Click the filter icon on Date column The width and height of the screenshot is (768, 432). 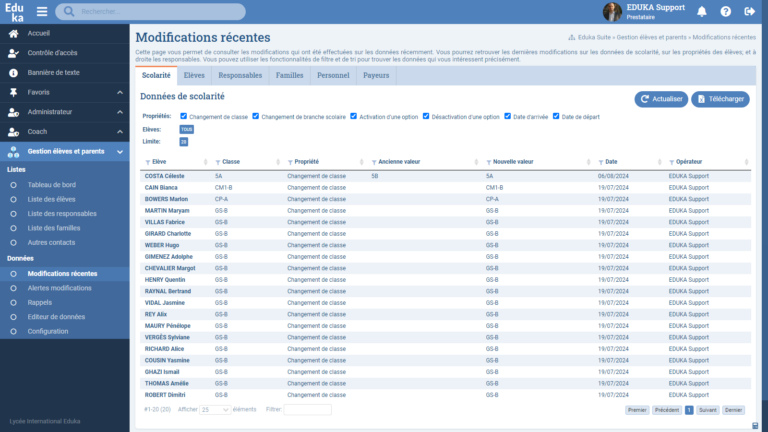click(601, 161)
